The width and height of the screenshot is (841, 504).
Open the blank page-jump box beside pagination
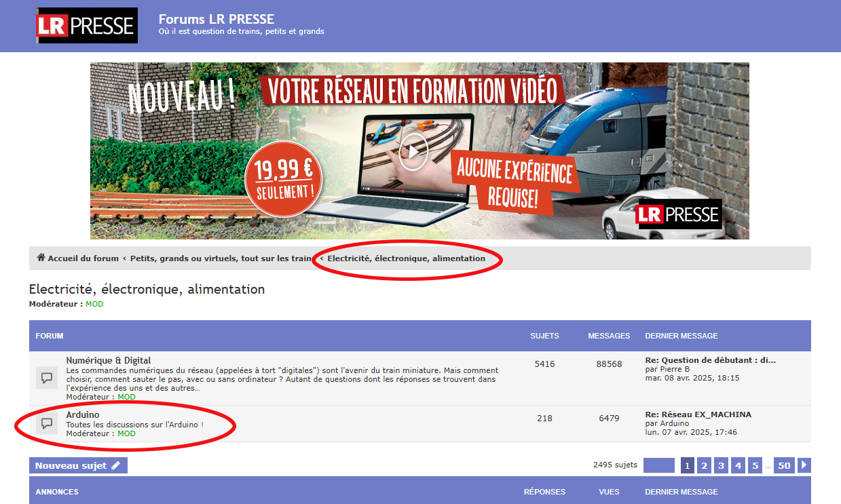[x=658, y=465]
